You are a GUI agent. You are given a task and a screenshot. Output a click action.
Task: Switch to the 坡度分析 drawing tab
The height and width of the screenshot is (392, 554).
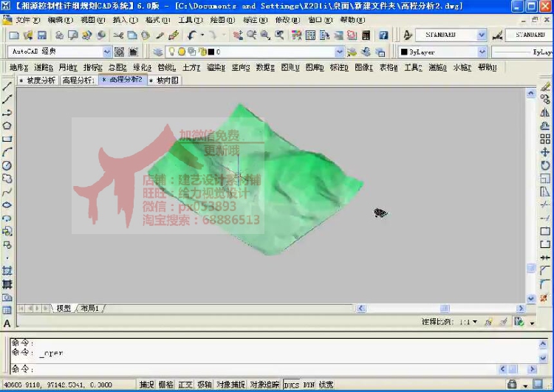coord(38,80)
